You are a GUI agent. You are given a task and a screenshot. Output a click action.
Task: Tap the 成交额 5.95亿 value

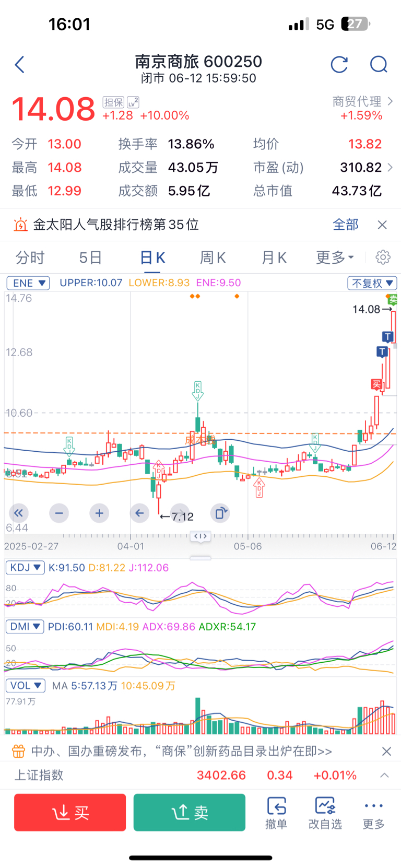pyautogui.click(x=189, y=191)
